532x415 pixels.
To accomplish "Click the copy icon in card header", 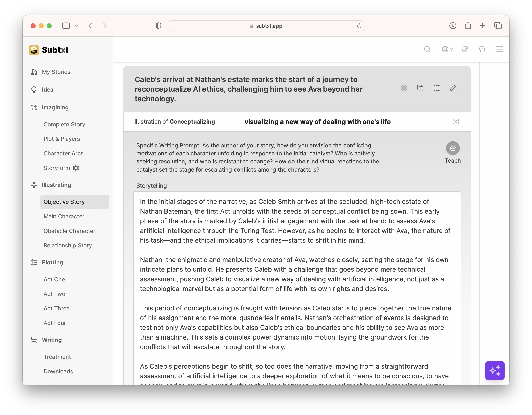I will point(420,88).
